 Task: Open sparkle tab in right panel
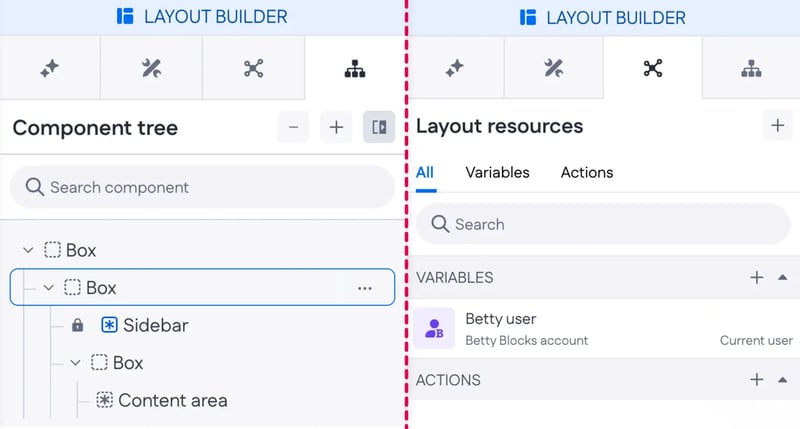click(x=454, y=68)
